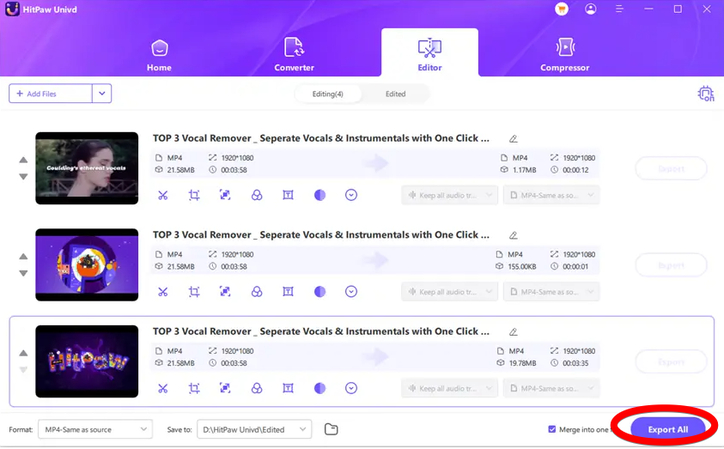Viewport: 724px width, 449px height.
Task: Click the Export All button
Action: pos(668,429)
